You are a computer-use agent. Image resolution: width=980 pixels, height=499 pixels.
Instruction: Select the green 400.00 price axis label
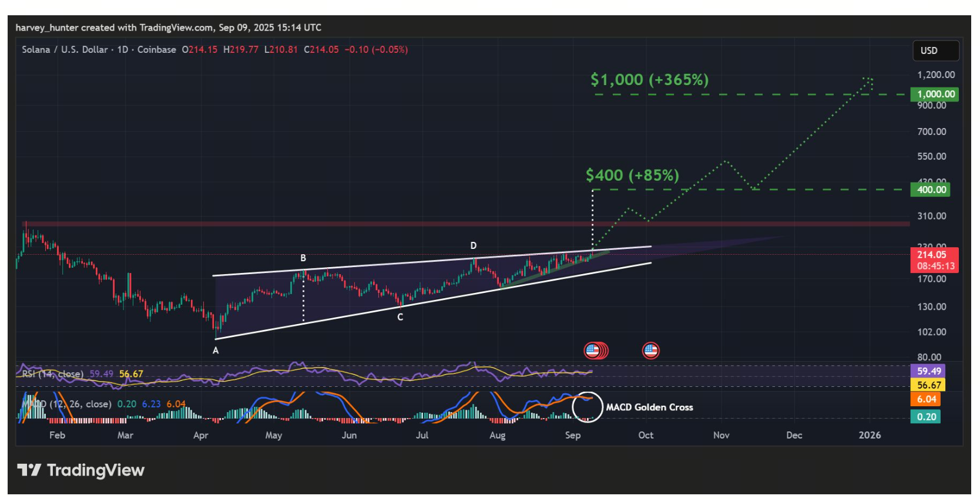click(x=930, y=190)
